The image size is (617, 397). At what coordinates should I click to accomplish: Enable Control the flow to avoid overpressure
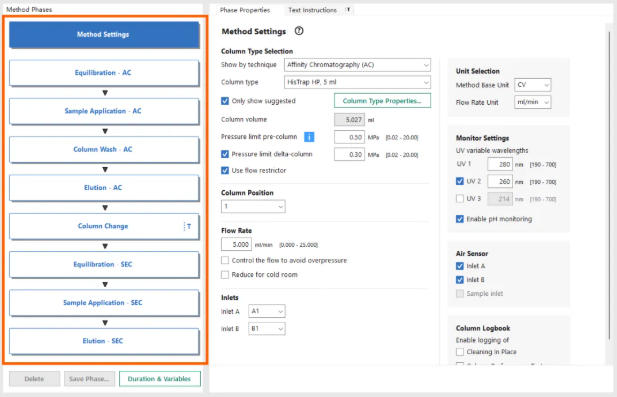(225, 260)
